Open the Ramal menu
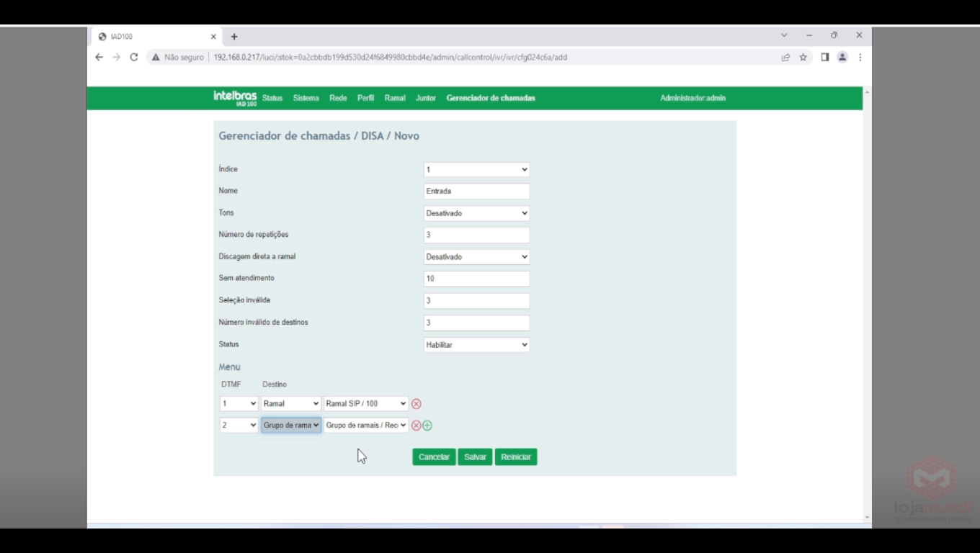980x553 pixels. point(395,98)
